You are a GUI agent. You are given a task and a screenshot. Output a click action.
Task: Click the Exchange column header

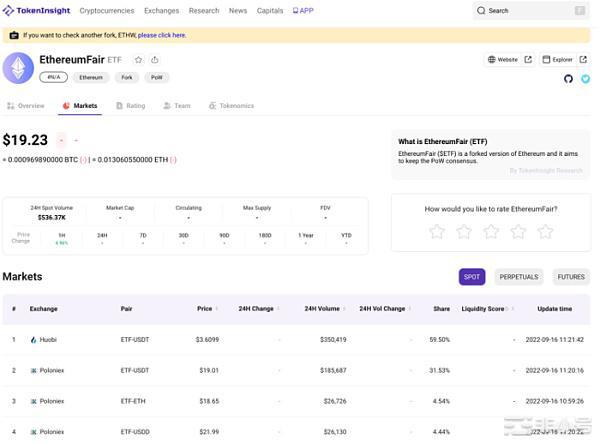point(43,309)
